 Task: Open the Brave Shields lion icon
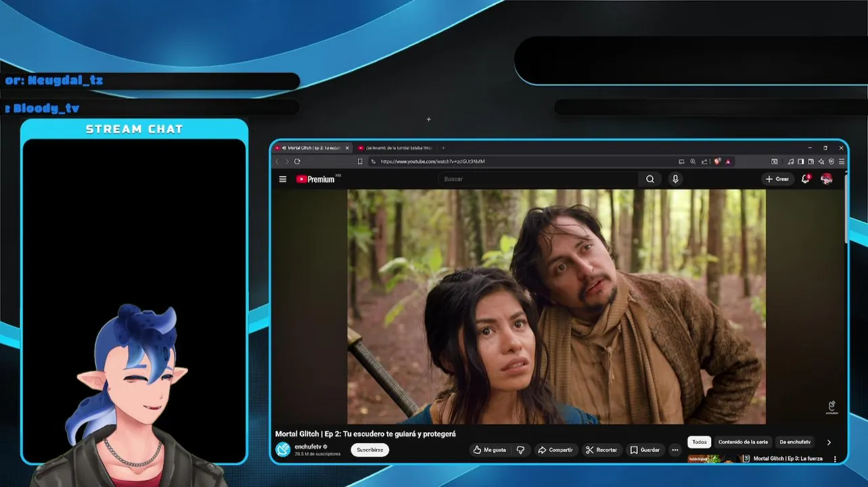717,162
